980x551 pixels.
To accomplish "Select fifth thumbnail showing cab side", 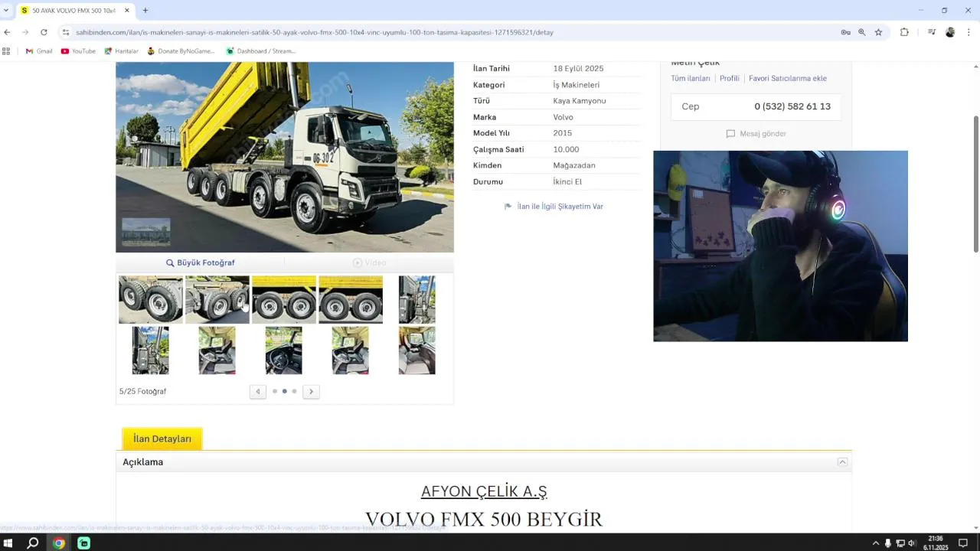I will tap(417, 299).
